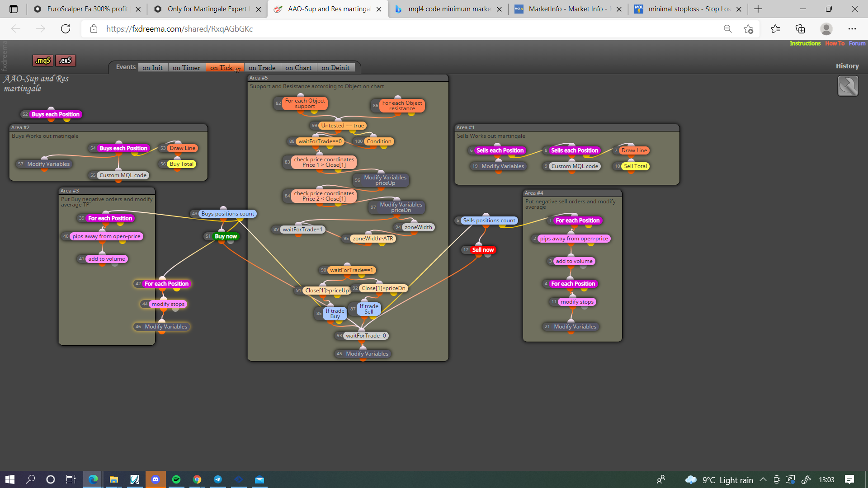Viewport: 868px width, 488px height.
Task: Open File Explorer from the taskbar
Action: [114, 479]
